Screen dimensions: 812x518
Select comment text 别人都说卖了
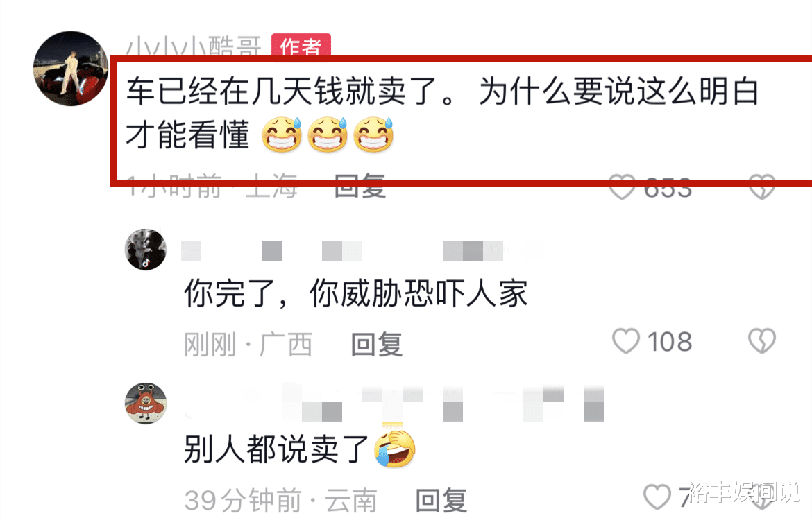(x=276, y=449)
